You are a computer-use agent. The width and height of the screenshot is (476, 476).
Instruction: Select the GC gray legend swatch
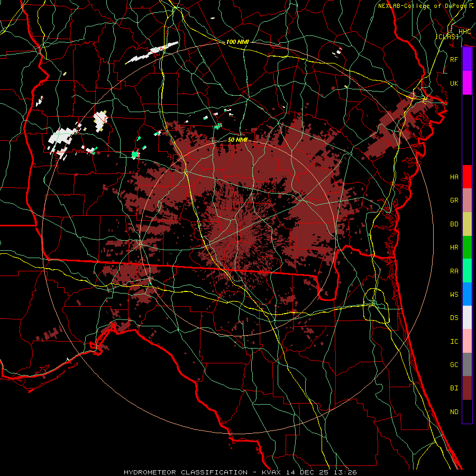point(467,364)
